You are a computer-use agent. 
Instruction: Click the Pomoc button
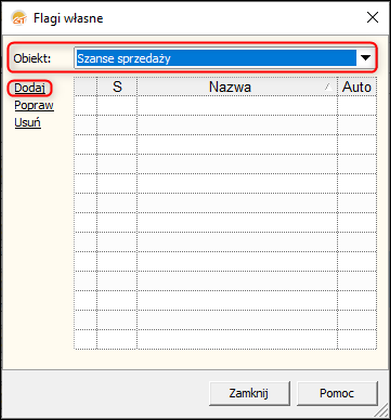337,393
